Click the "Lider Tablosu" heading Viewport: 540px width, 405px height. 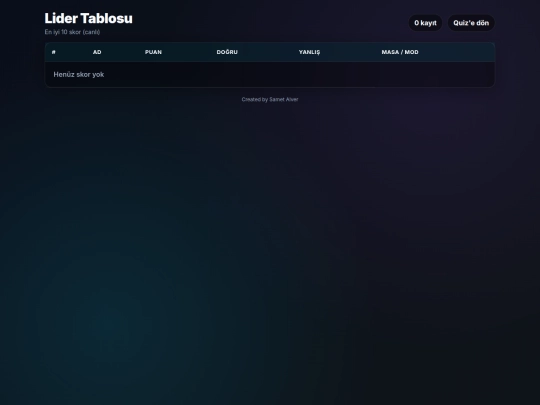(x=89, y=18)
